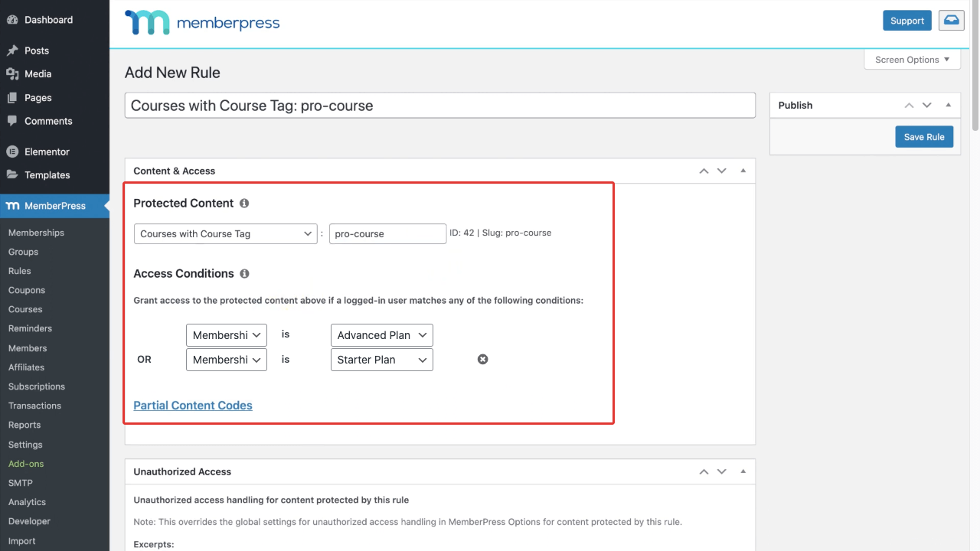Collapse the Publish panel
The width and height of the screenshot is (980, 551).
click(x=949, y=105)
